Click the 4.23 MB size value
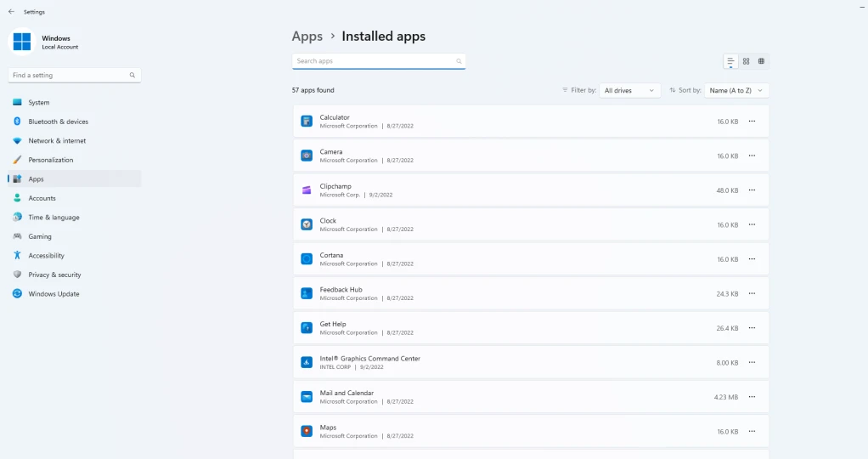Screen dimensions: 868x459 (725, 397)
